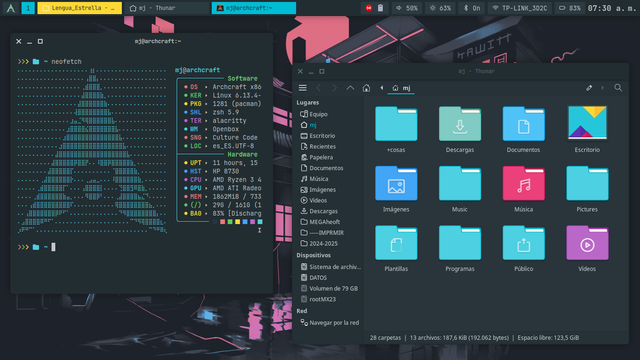Switch to workspace 1
Image resolution: width=640 pixels, height=360 pixels.
(28, 8)
